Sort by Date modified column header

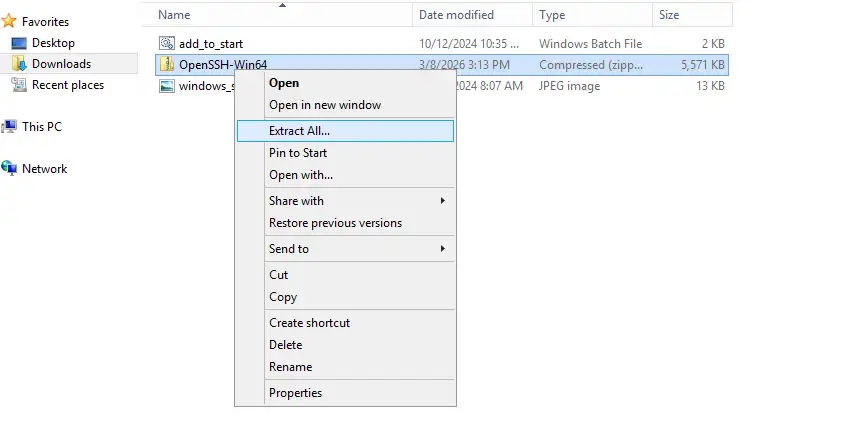click(456, 15)
